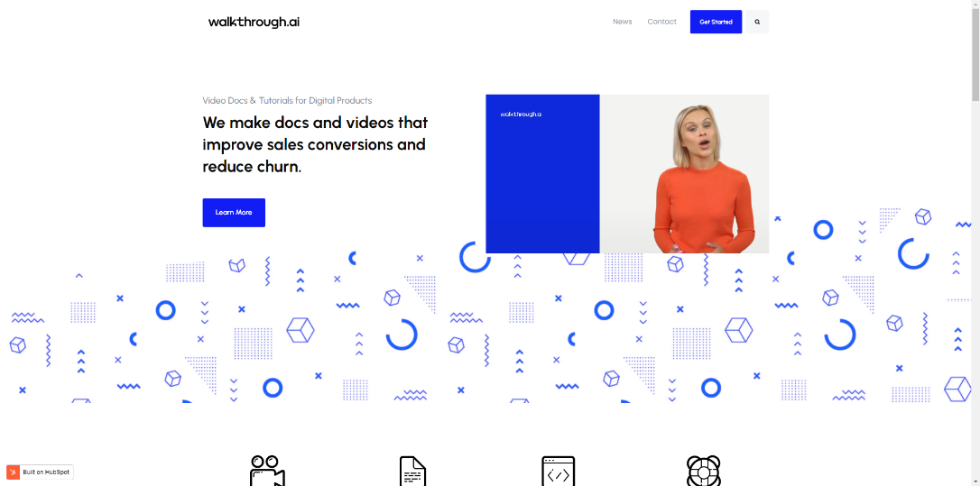Click the Built on HubSpot badge

pyautogui.click(x=40, y=472)
